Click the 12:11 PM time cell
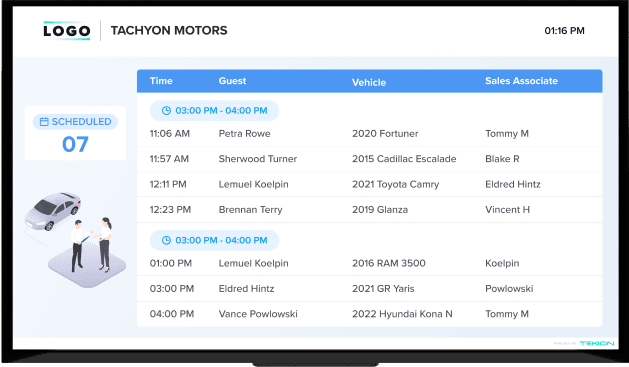The image size is (629, 367). tap(168, 185)
